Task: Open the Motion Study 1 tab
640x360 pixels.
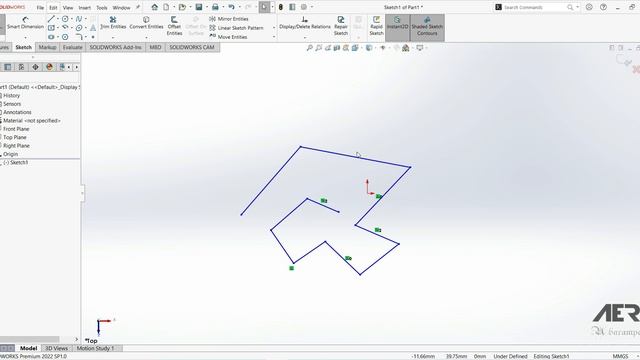Action: (96, 348)
